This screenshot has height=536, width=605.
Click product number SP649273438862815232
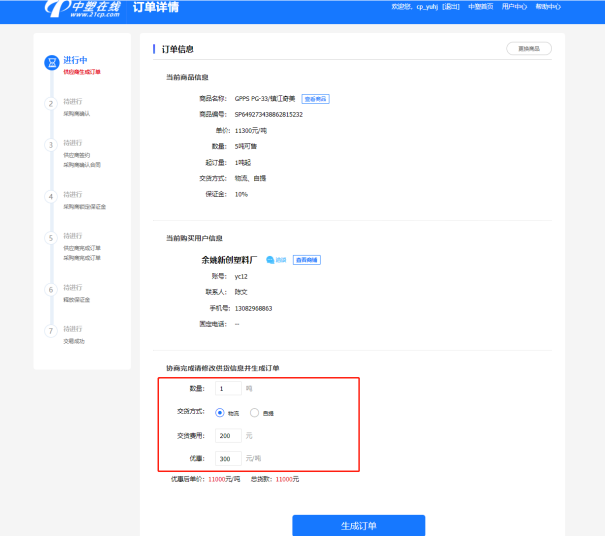tap(269, 115)
